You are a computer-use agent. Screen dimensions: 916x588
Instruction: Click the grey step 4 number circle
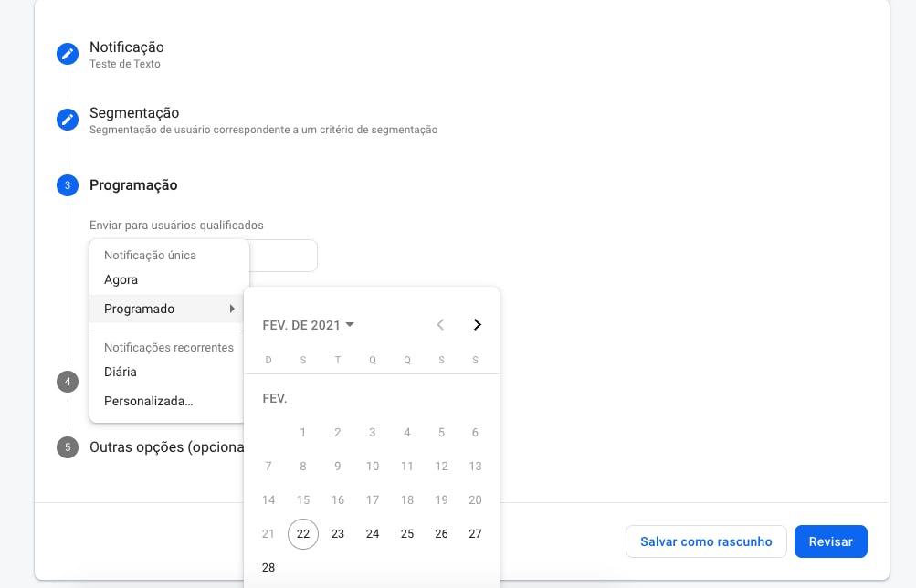click(67, 382)
